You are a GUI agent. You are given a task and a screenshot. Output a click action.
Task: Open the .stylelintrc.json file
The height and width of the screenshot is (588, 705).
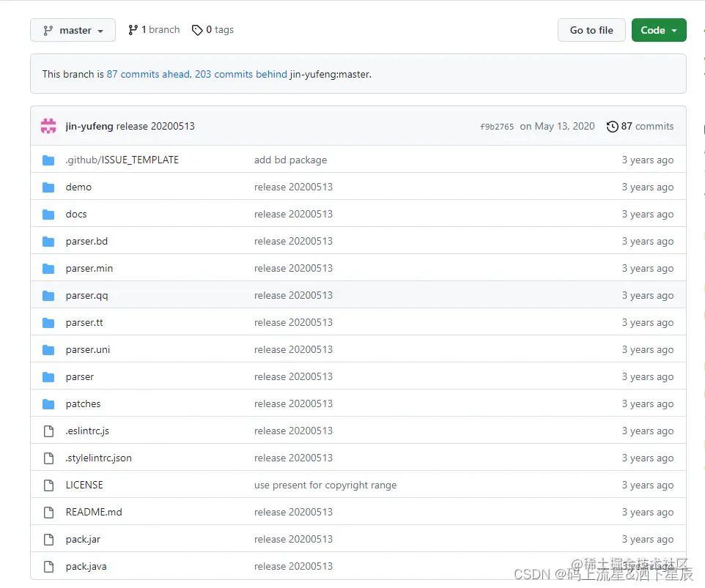99,458
